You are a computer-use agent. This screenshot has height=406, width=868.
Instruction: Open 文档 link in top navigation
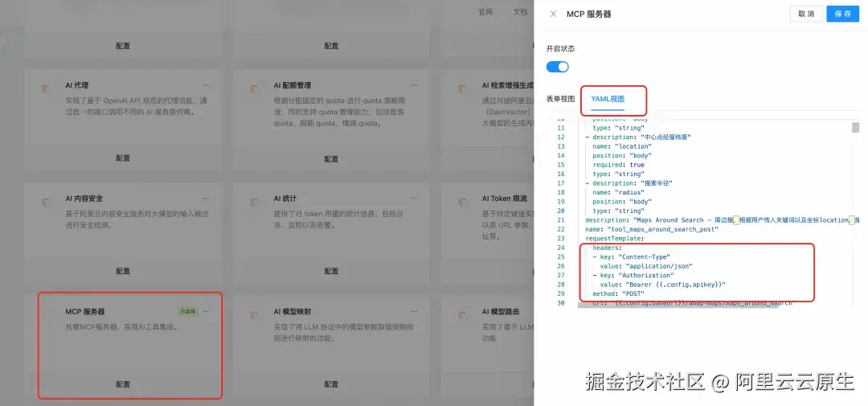(x=520, y=12)
